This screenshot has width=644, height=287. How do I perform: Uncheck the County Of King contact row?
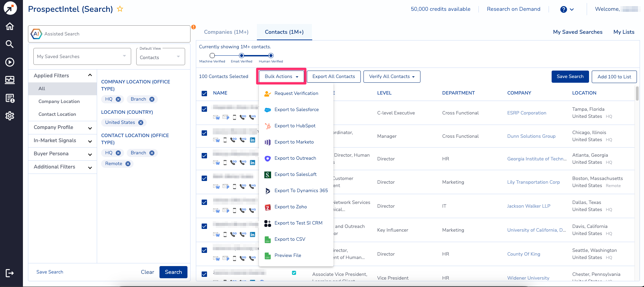pos(204,250)
